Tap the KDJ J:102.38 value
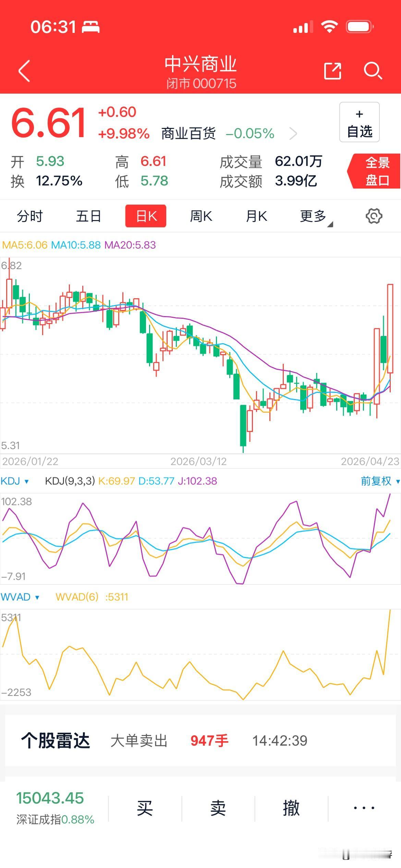 (197, 481)
